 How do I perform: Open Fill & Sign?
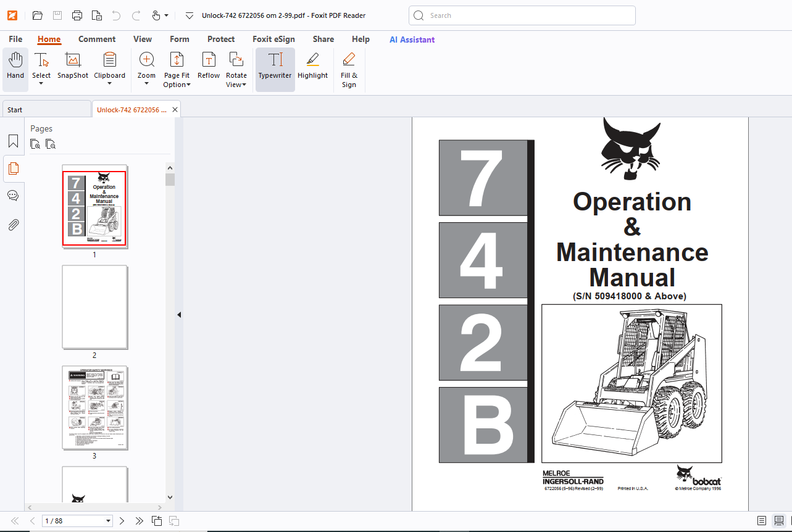(349, 70)
